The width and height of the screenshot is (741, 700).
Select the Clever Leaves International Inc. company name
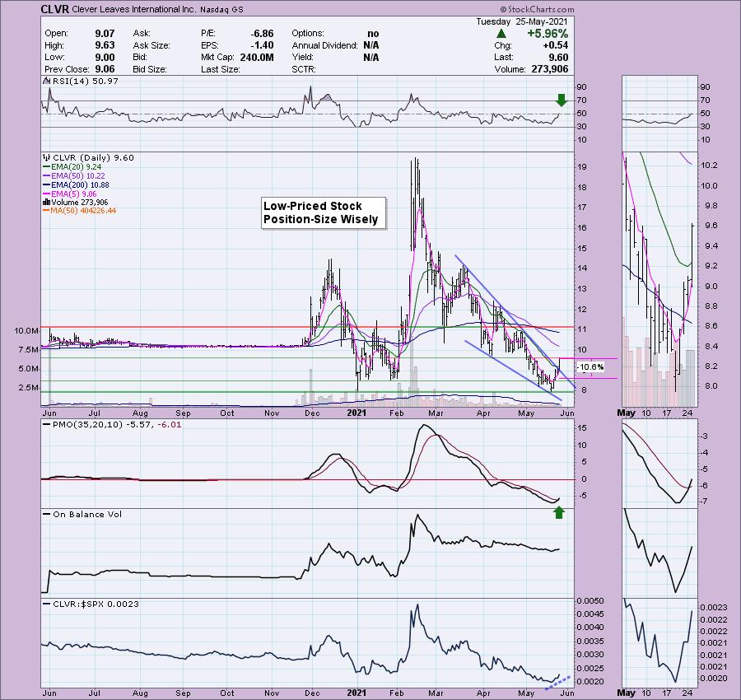[x=133, y=9]
